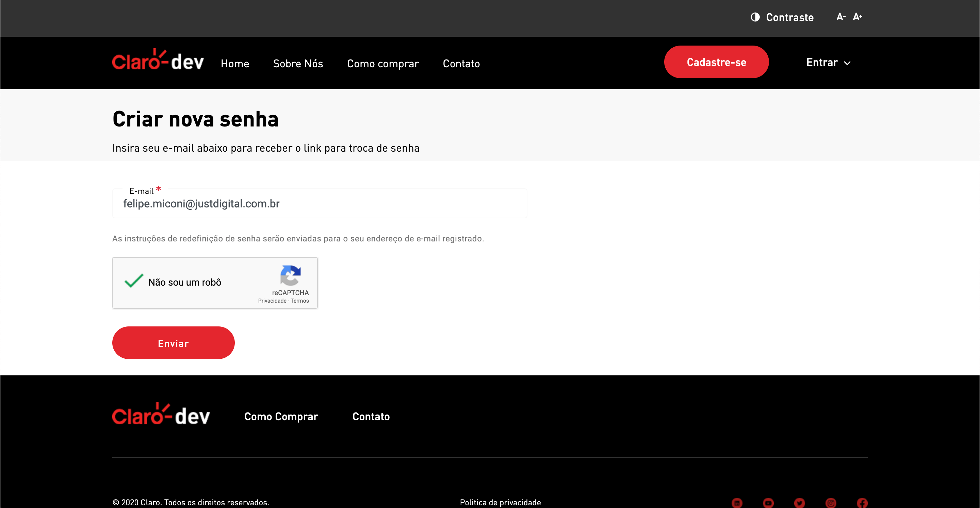Expand the Entrar dropdown
This screenshot has height=508, width=980.
tap(828, 62)
